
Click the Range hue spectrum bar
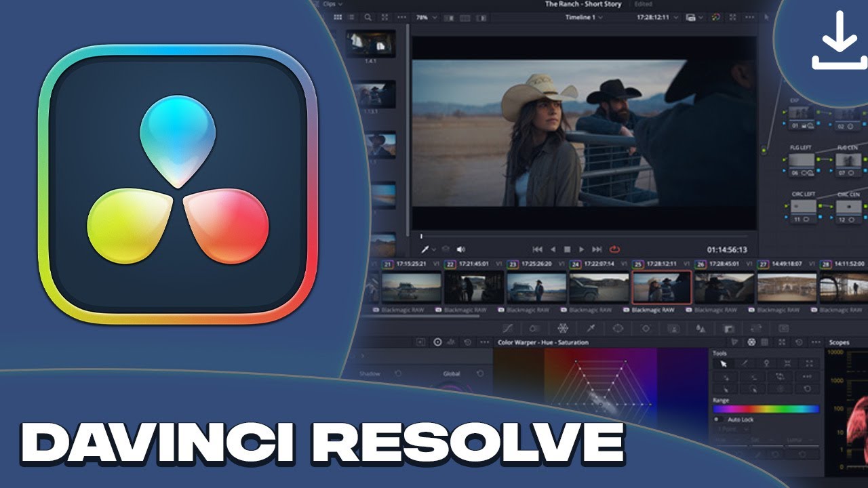pos(766,409)
